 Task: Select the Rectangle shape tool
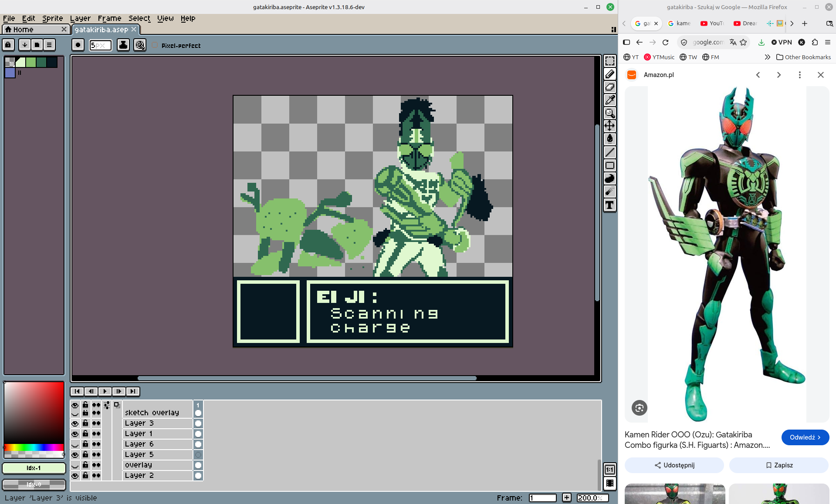(610, 165)
